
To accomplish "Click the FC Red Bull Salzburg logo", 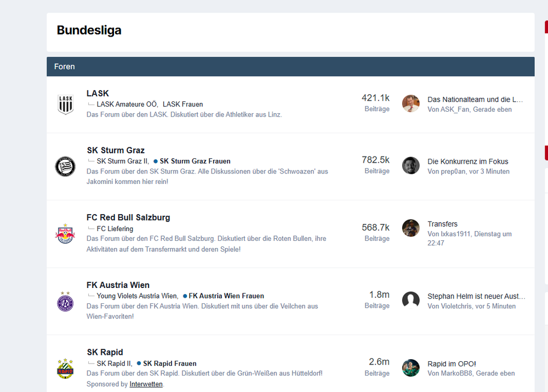I will coord(65,234).
